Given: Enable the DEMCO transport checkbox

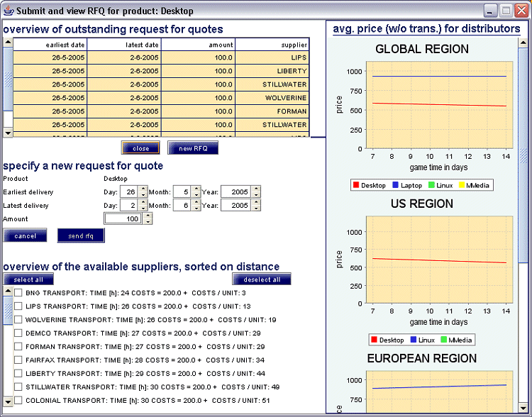Looking at the screenshot, I should pyautogui.click(x=18, y=333).
